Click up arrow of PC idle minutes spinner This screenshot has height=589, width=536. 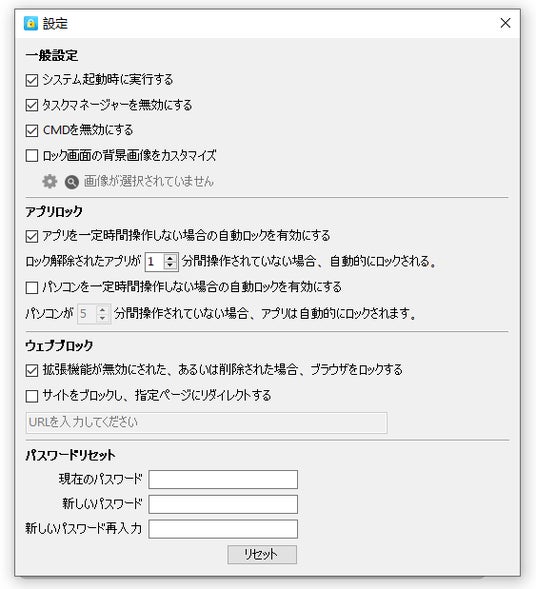click(103, 310)
